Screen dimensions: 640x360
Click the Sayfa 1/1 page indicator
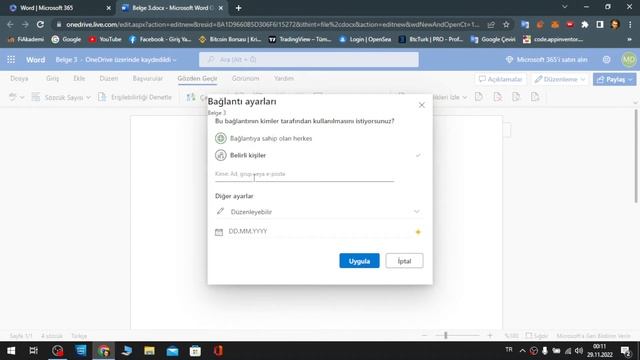(21, 336)
